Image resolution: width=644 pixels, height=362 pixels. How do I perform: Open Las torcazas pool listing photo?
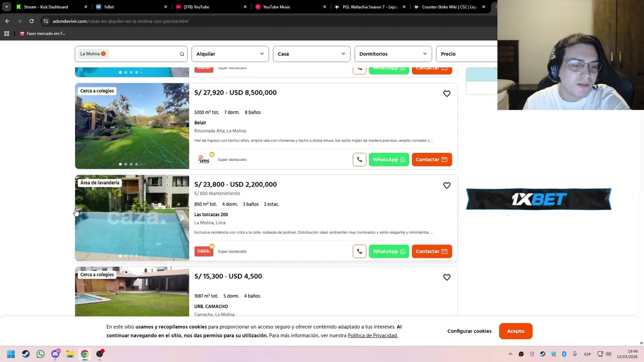pyautogui.click(x=132, y=218)
